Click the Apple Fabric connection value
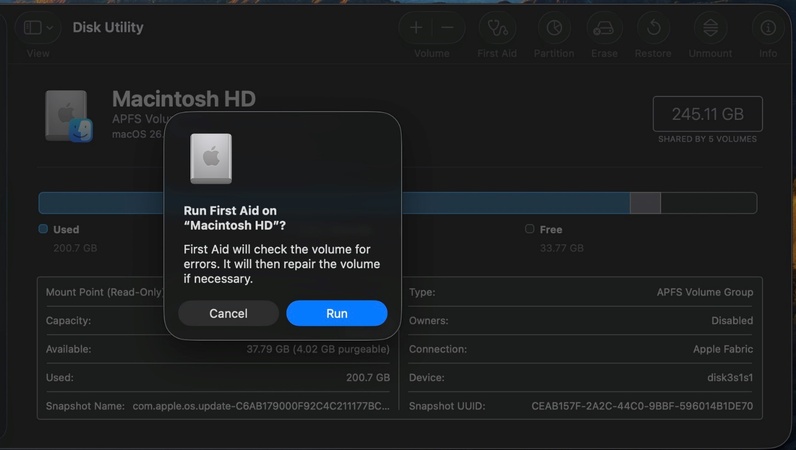Screen dimensions: 796x450 (x=723, y=349)
